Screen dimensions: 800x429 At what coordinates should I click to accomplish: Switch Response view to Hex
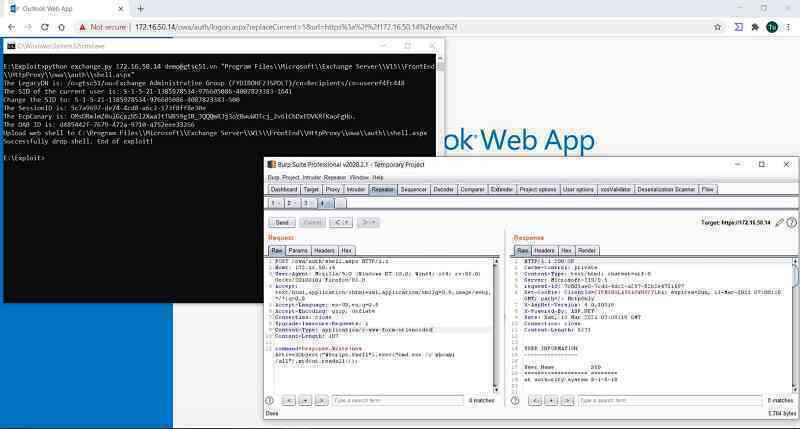point(566,250)
